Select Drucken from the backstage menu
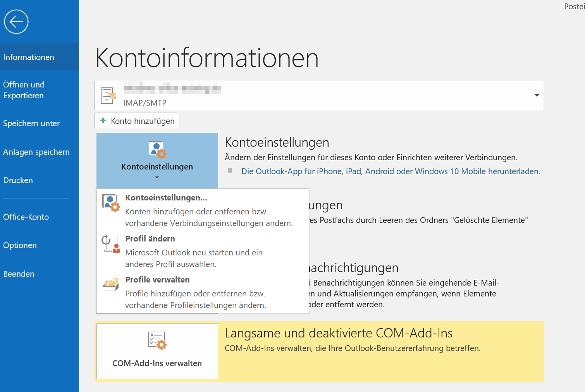 18,180
